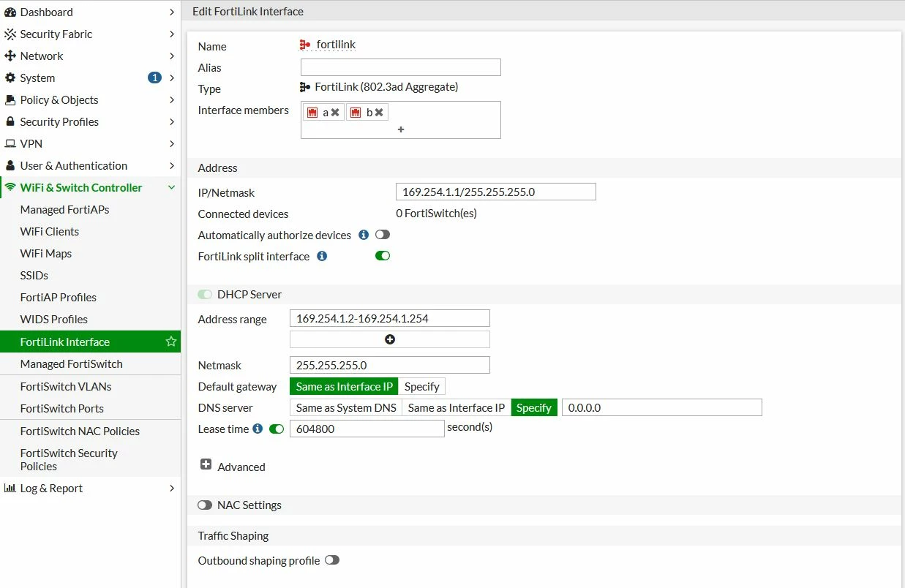Image resolution: width=905 pixels, height=588 pixels.
Task: Click the Address range input field
Action: point(390,318)
